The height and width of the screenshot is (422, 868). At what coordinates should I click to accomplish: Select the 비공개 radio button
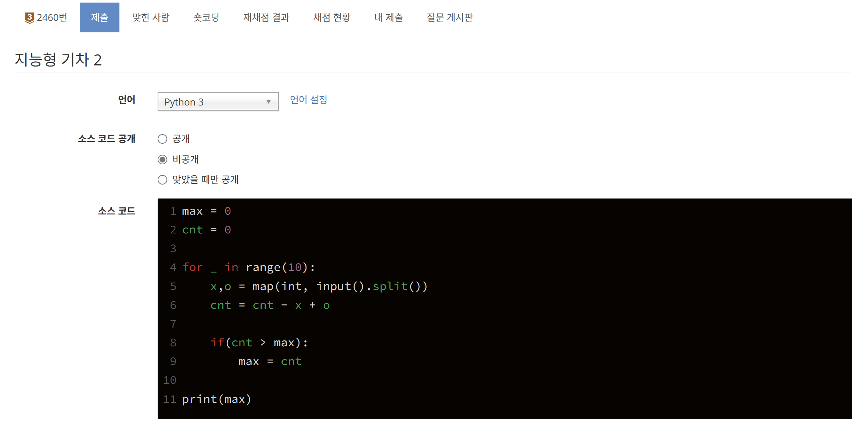coord(162,160)
